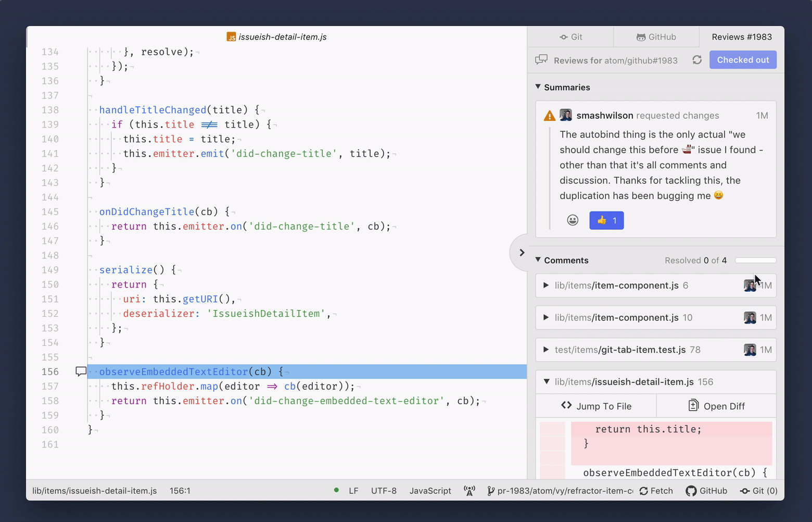Screen dimensions: 812x522
Task: Click the smashwilson author name
Action: (605, 116)
